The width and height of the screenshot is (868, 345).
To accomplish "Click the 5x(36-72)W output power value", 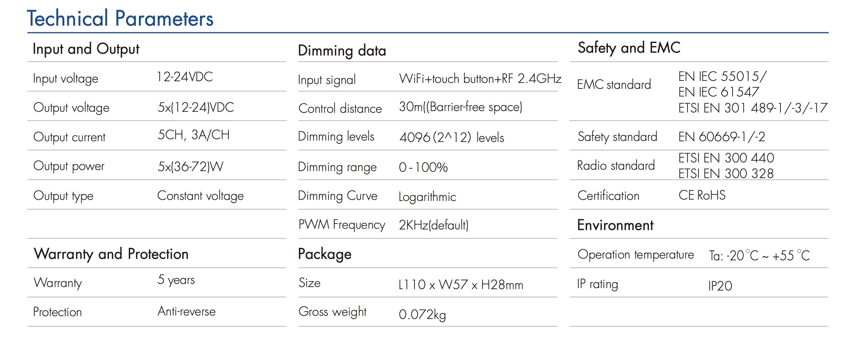I will pos(190,167).
